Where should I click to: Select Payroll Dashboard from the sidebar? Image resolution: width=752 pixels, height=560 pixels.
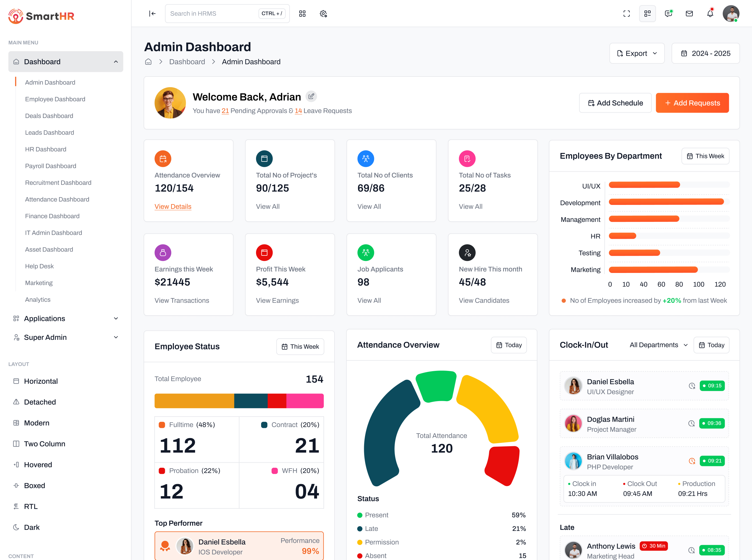tap(51, 166)
